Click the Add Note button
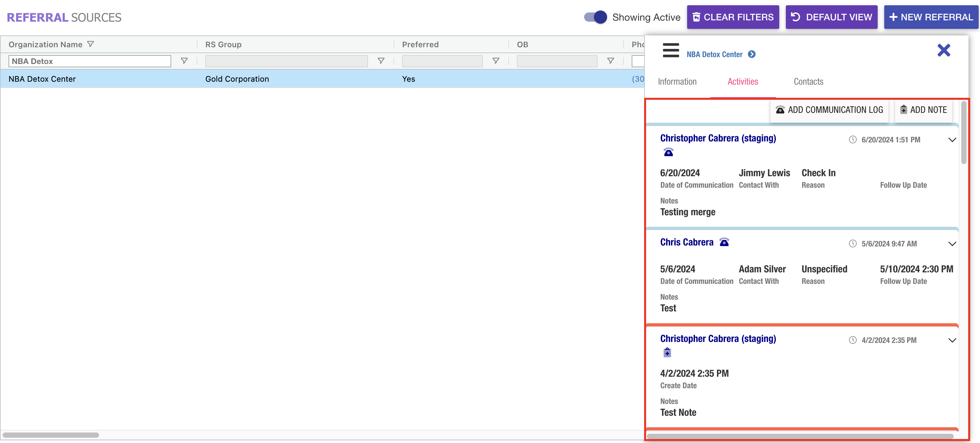Screen dimensions: 980x443 (x=923, y=110)
